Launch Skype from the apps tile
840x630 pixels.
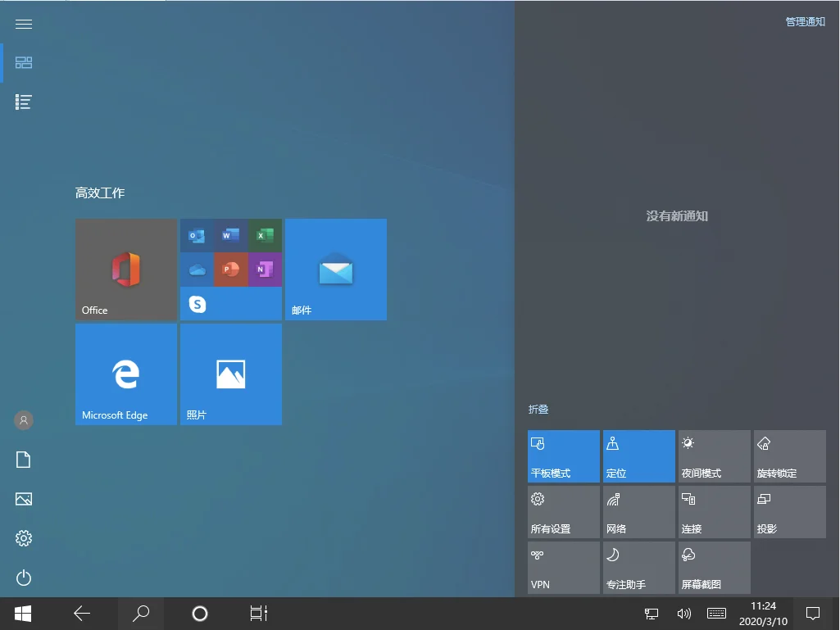pyautogui.click(x=198, y=304)
